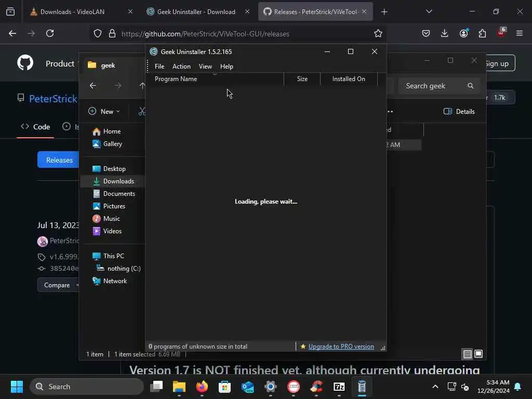The width and height of the screenshot is (532, 399).
Task: Open the Product menu on GitHub
Action: pos(60,64)
